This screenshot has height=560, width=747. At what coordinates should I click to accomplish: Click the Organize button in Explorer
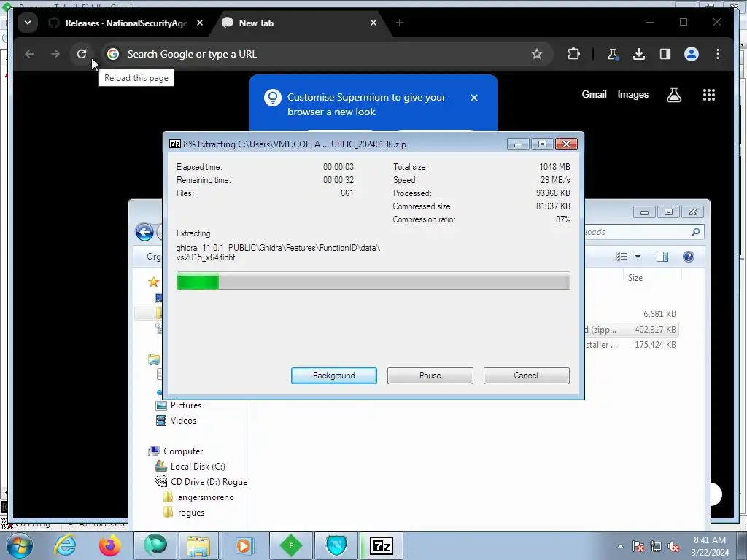(x=153, y=257)
